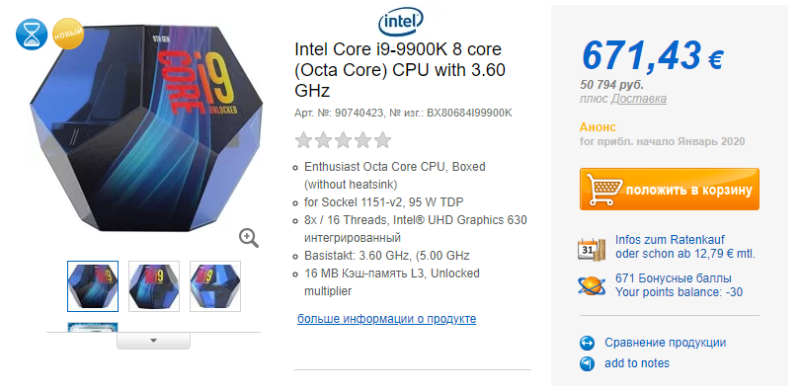This screenshot has height=392, width=800.
Task: Click the planet bonus points icon
Action: (x=592, y=285)
